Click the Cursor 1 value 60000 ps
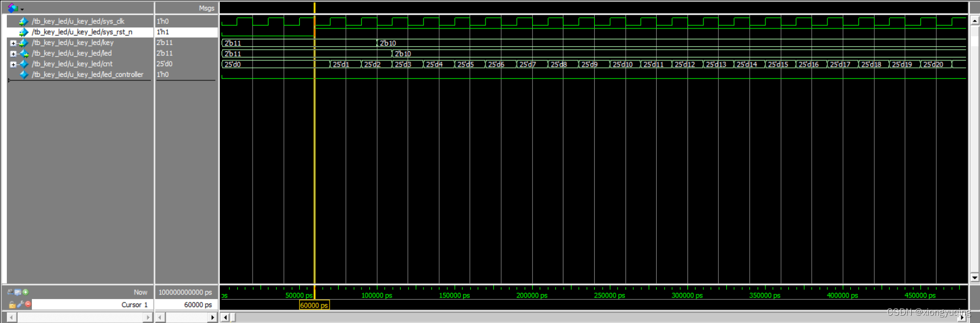 (198, 305)
